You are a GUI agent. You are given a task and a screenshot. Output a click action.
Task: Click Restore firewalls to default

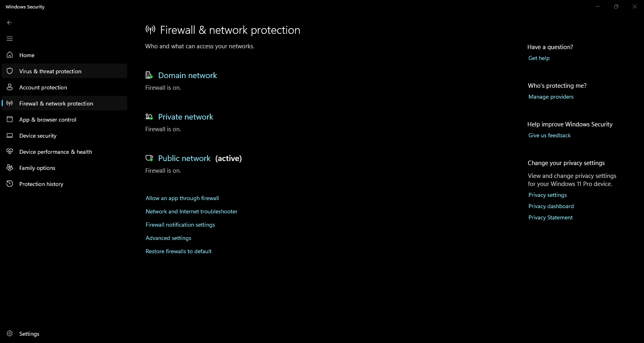(179, 251)
